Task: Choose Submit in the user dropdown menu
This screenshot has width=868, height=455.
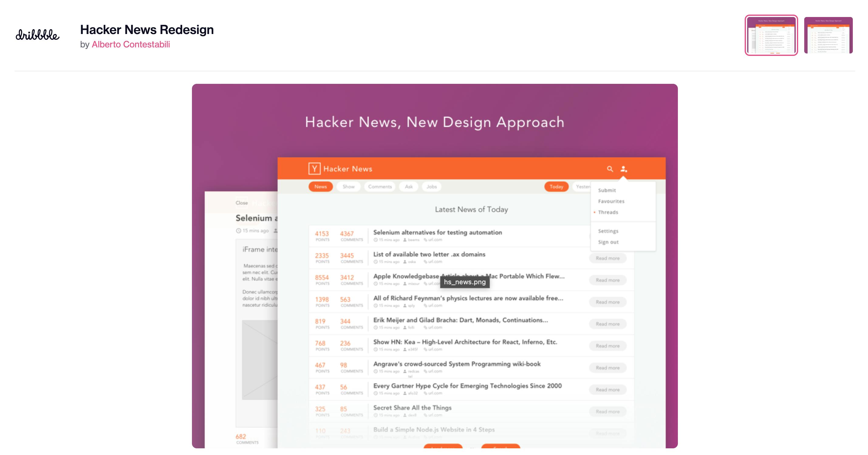Action: [607, 190]
